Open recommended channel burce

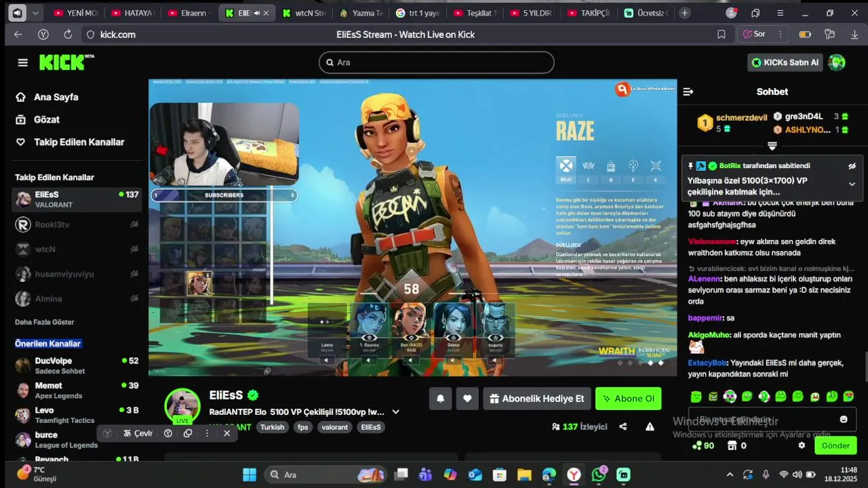77,440
